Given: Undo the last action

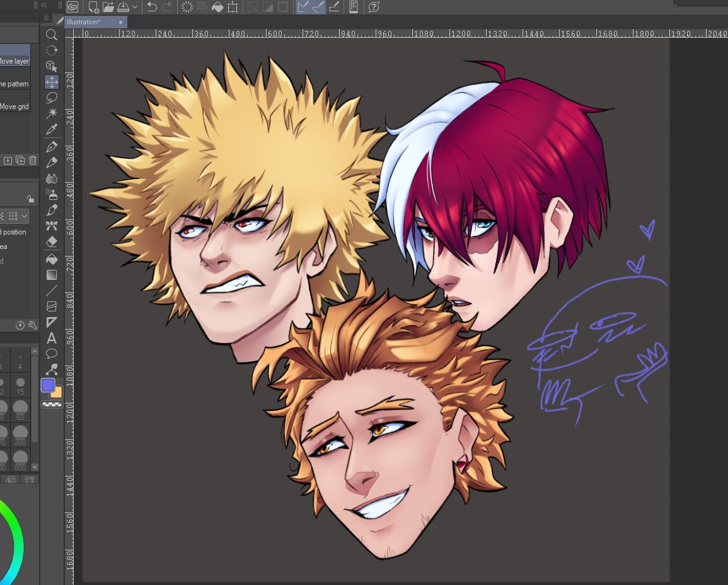Looking at the screenshot, I should 151,7.
